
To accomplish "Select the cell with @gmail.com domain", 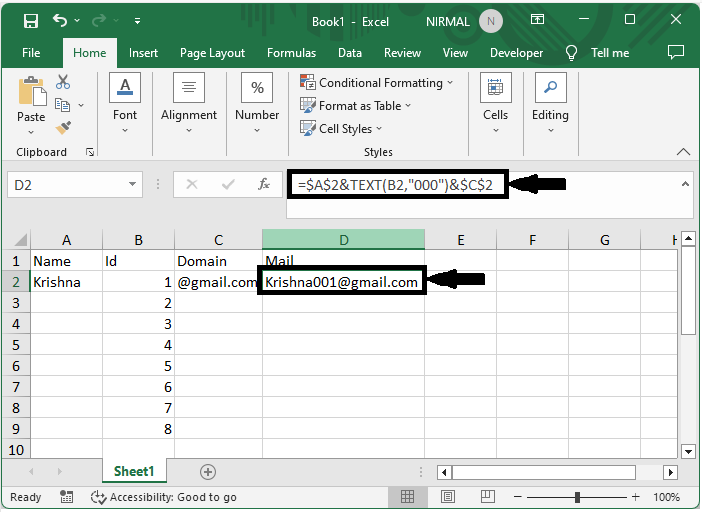I will coord(218,282).
